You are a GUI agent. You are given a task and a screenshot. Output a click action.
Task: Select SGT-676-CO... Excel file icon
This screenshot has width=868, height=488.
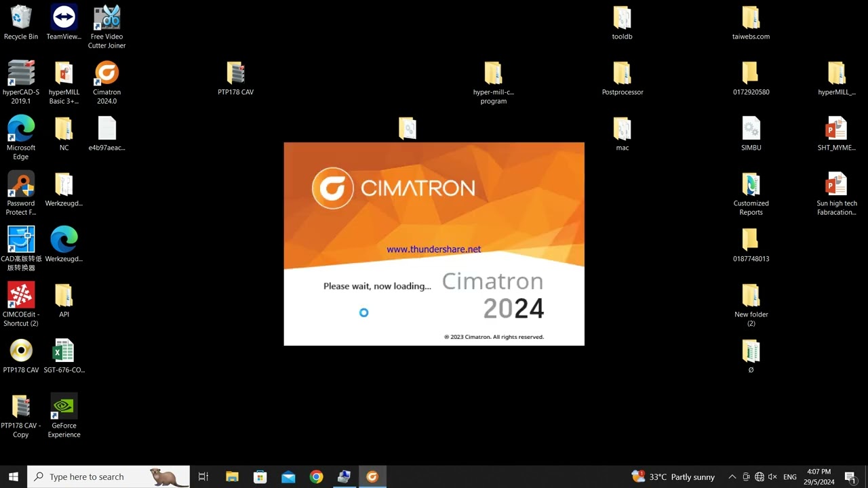point(64,356)
